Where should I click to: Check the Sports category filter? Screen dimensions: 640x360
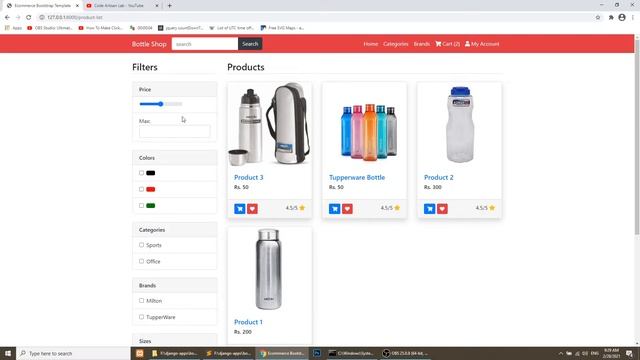[141, 245]
